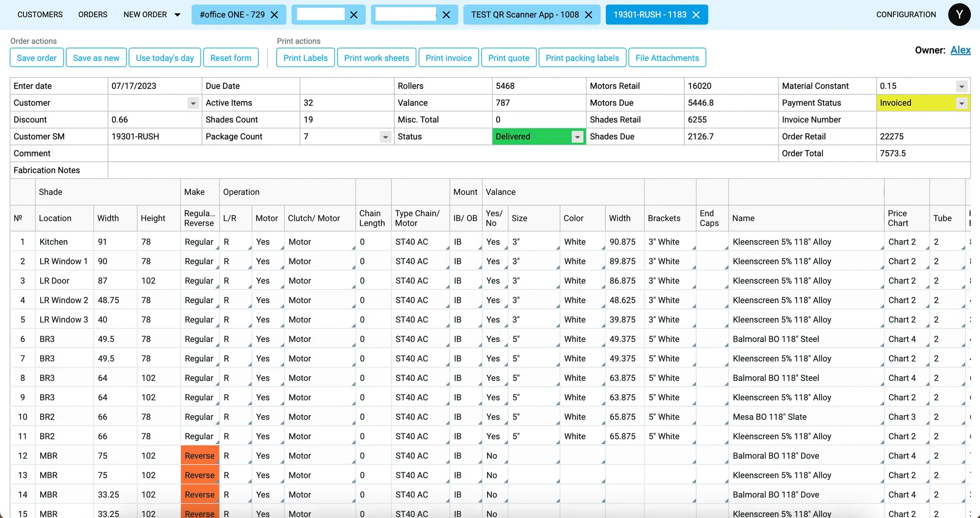Screen dimensions: 980x518
Task: Go to CUSTOMERS menu
Action: [40, 15]
